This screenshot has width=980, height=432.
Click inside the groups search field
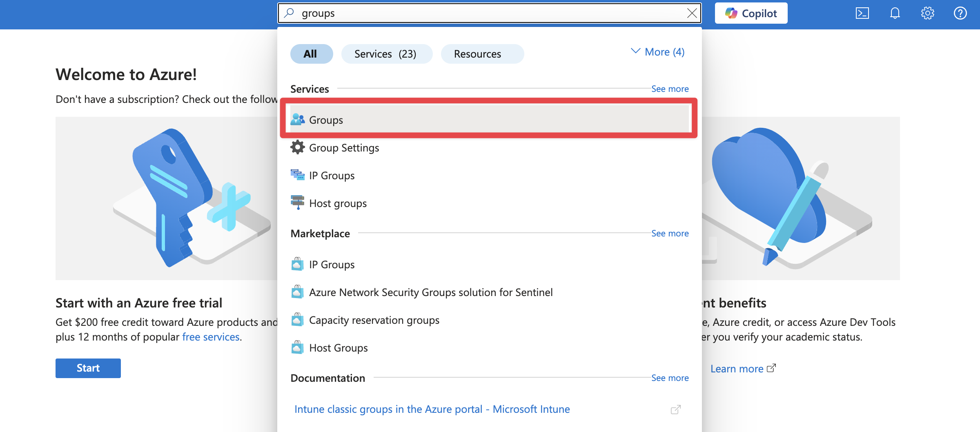coord(490,13)
